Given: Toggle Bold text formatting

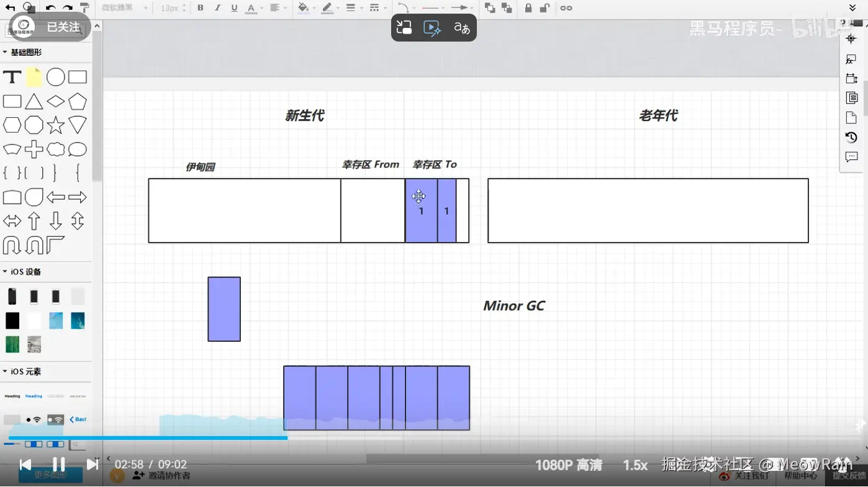Looking at the screenshot, I should [200, 7].
